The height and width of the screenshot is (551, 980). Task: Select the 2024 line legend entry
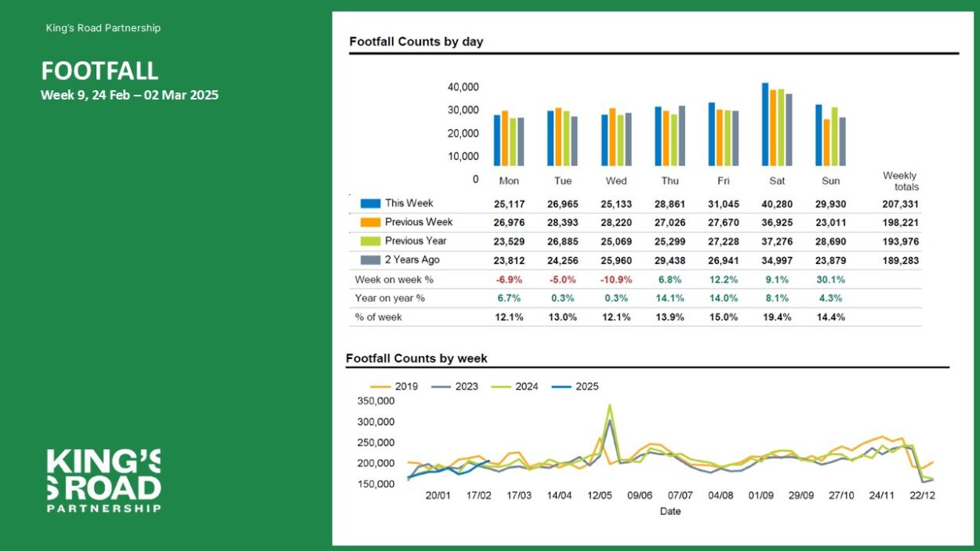514,386
